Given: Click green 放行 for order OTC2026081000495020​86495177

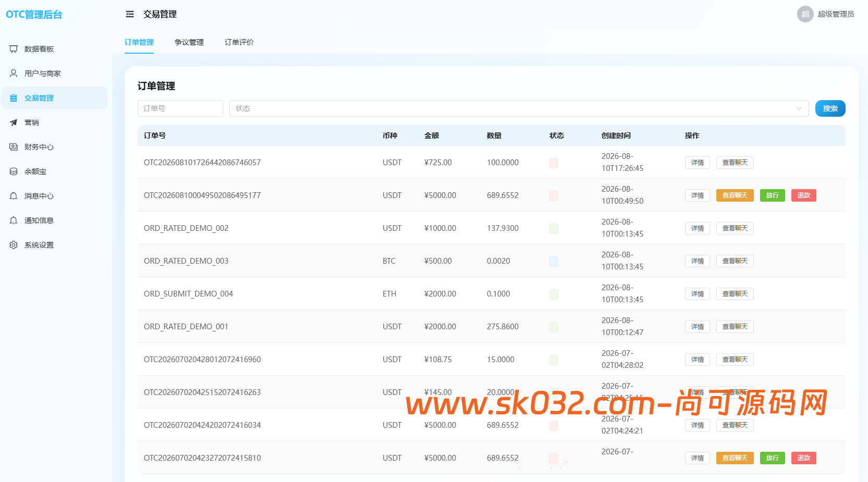Looking at the screenshot, I should pyautogui.click(x=772, y=195).
